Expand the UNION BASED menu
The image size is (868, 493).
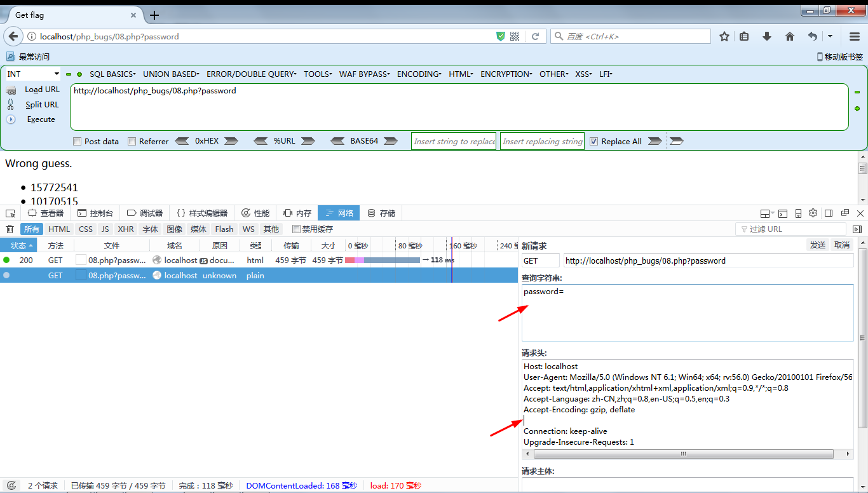[x=171, y=74]
